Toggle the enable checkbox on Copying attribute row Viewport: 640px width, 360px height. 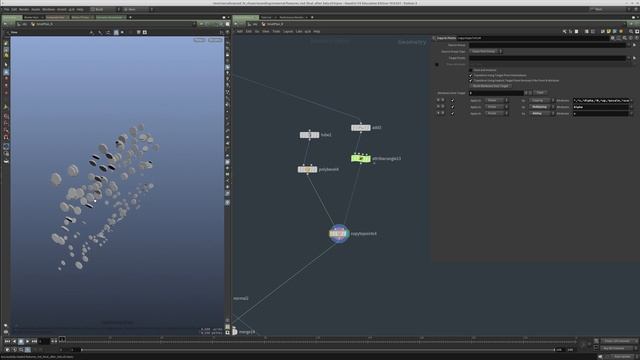point(452,100)
